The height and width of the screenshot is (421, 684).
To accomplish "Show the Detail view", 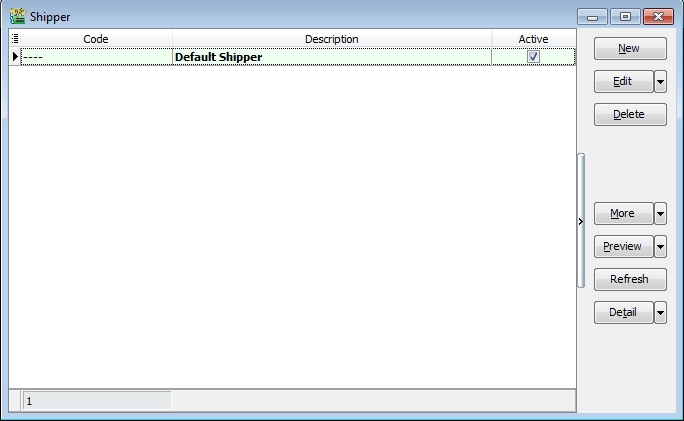I will click(x=623, y=312).
